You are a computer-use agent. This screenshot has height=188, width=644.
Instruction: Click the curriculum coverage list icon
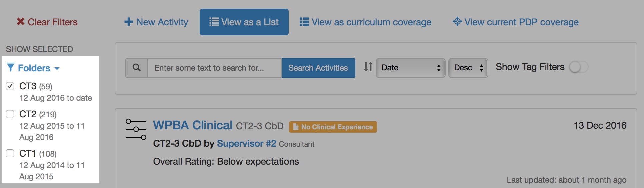coord(304,22)
